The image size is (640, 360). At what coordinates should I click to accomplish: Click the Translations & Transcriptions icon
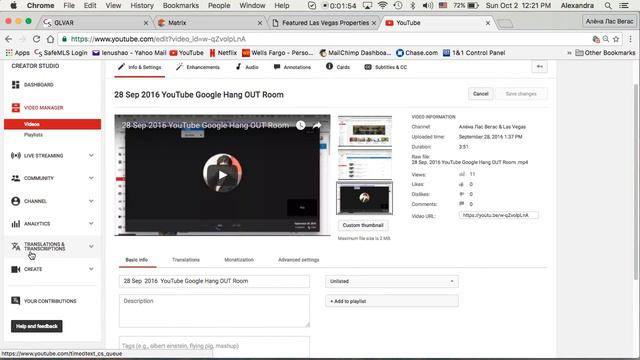[x=16, y=246]
